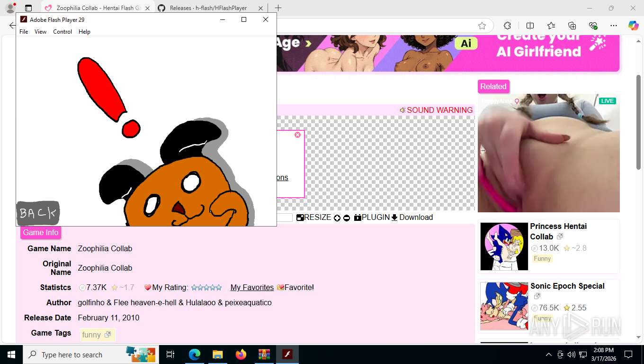Viewport: 644px width, 364px height.
Task: Click the Sonic Epoch Special thumbnail
Action: coord(504,306)
